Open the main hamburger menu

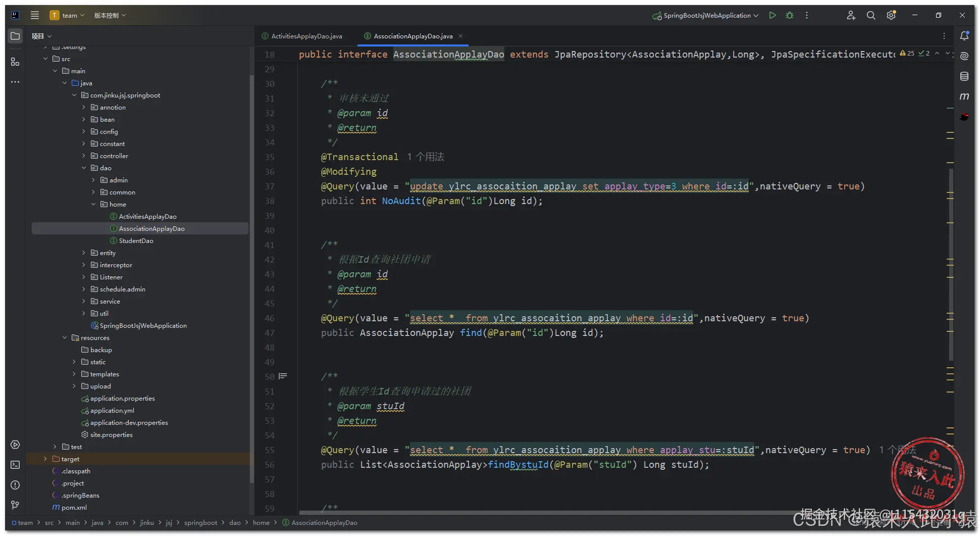(35, 15)
